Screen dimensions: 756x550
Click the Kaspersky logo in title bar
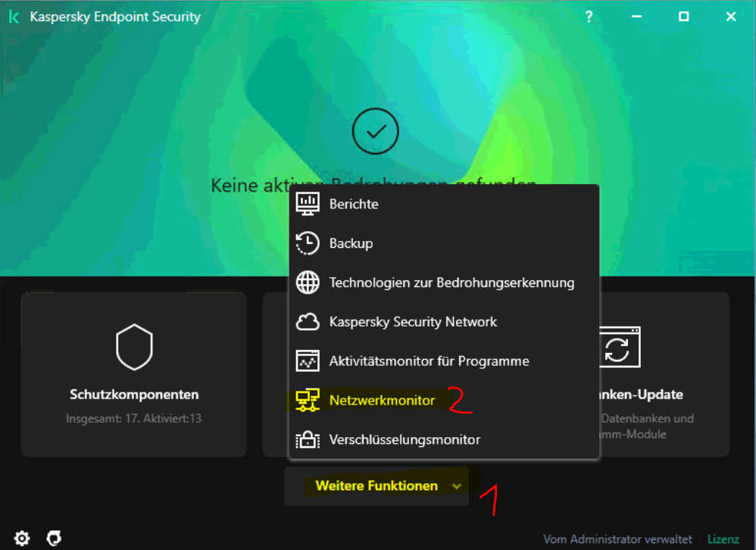pos(14,17)
